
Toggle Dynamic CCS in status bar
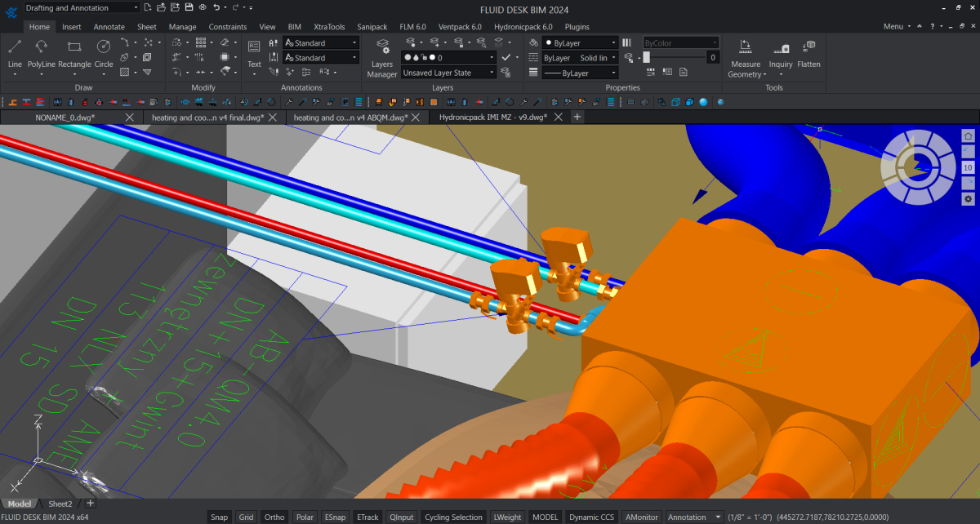(591, 517)
